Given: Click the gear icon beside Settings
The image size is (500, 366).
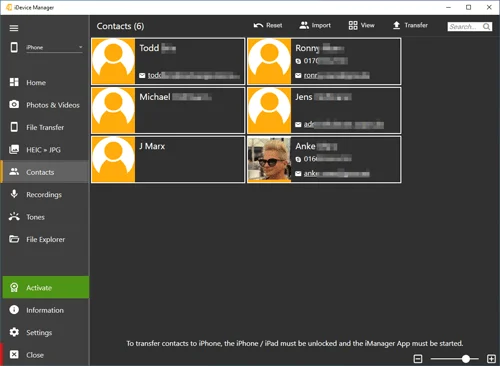Looking at the screenshot, I should tap(14, 332).
